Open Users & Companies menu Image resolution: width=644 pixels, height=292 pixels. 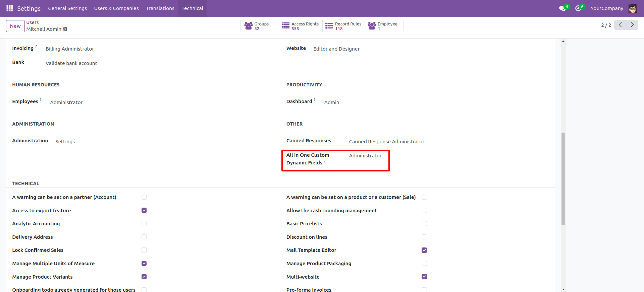coord(116,8)
